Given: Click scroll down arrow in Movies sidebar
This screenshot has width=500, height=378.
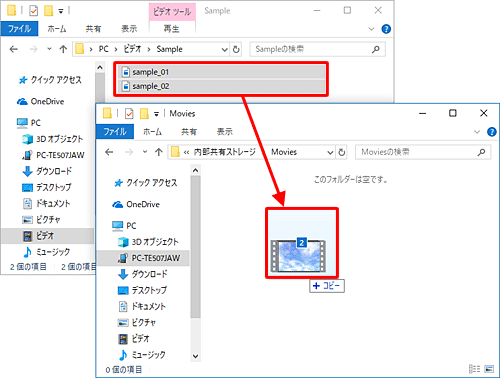Looking at the screenshot, I should pos(196,356).
